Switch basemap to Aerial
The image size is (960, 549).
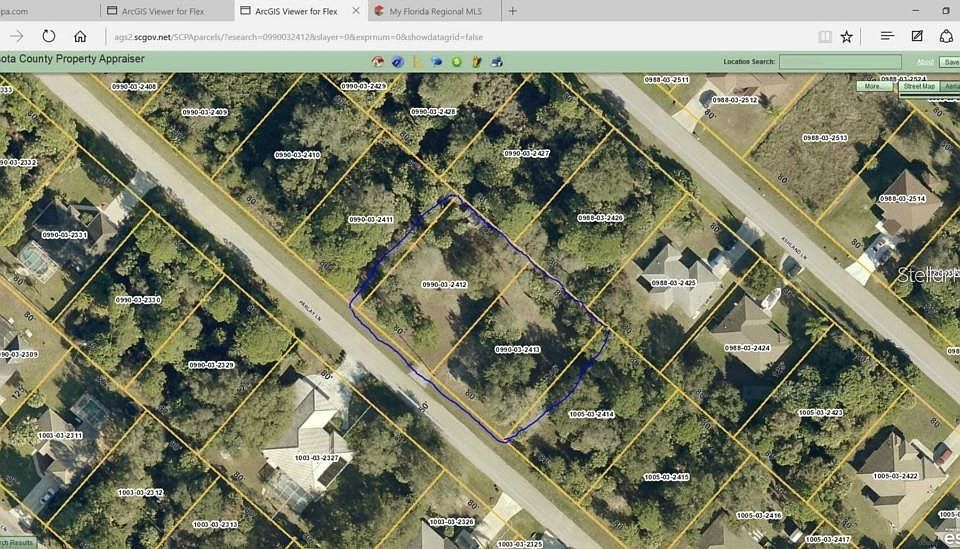pos(951,86)
